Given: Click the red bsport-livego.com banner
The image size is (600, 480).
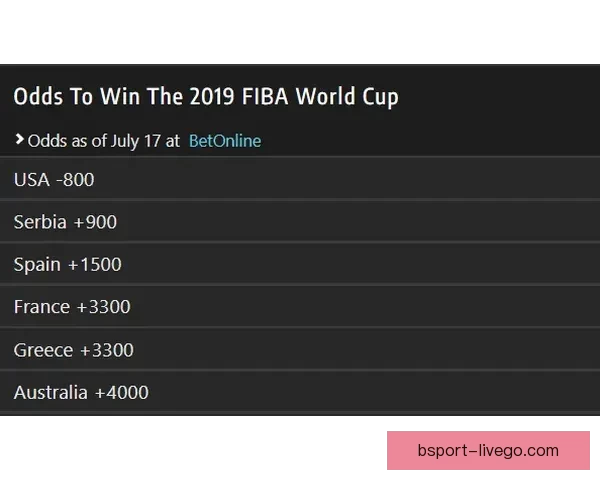Looking at the screenshot, I should (x=488, y=451).
